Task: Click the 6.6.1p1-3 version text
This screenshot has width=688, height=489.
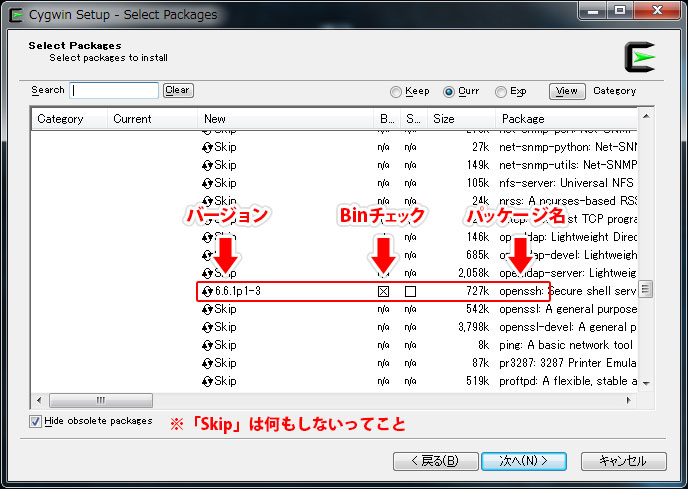Action: click(x=238, y=291)
